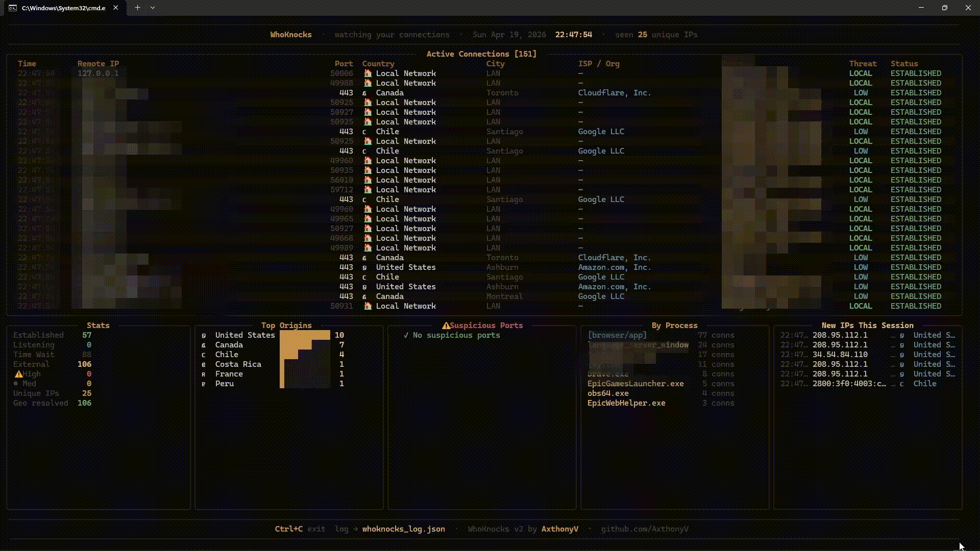Click the orange United States origin bar
The image size is (980, 551).
(305, 335)
